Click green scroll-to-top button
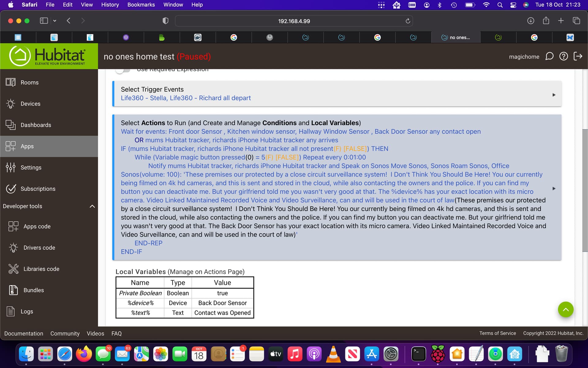Screen dimensions: 588x368 tap(566, 309)
